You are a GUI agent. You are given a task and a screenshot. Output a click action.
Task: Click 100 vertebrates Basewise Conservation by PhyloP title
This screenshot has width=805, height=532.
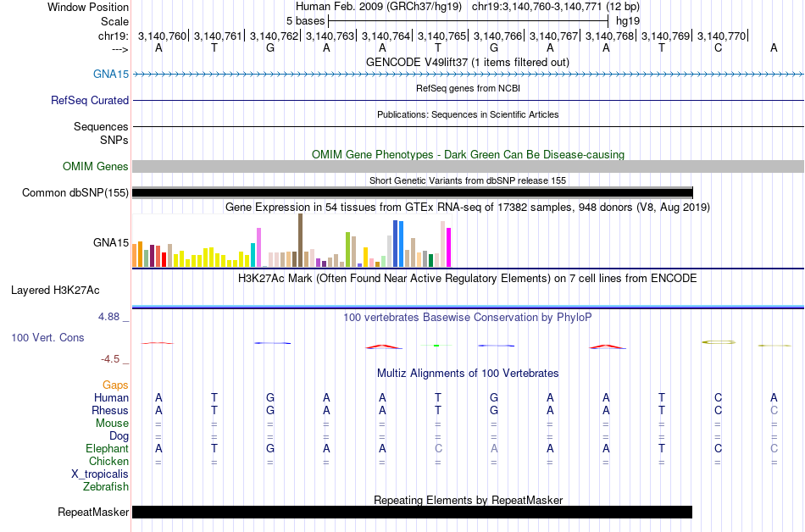coord(467,317)
